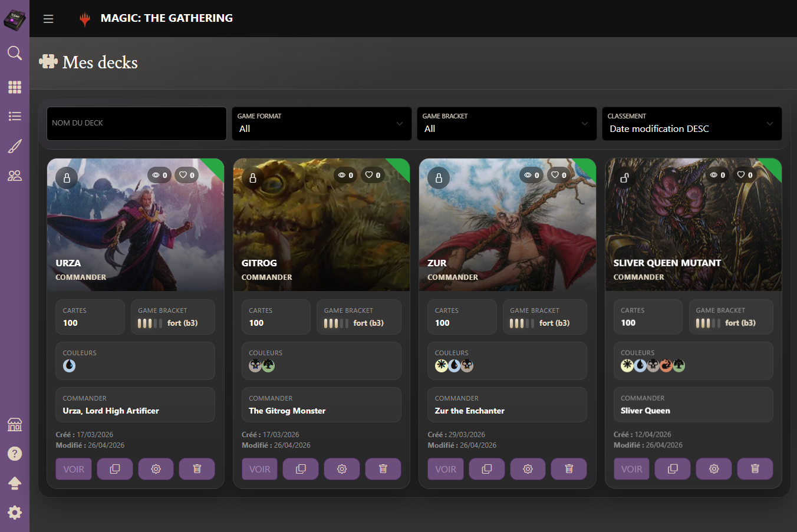
Task: Open the hamburger menu in the header
Action: click(48, 19)
